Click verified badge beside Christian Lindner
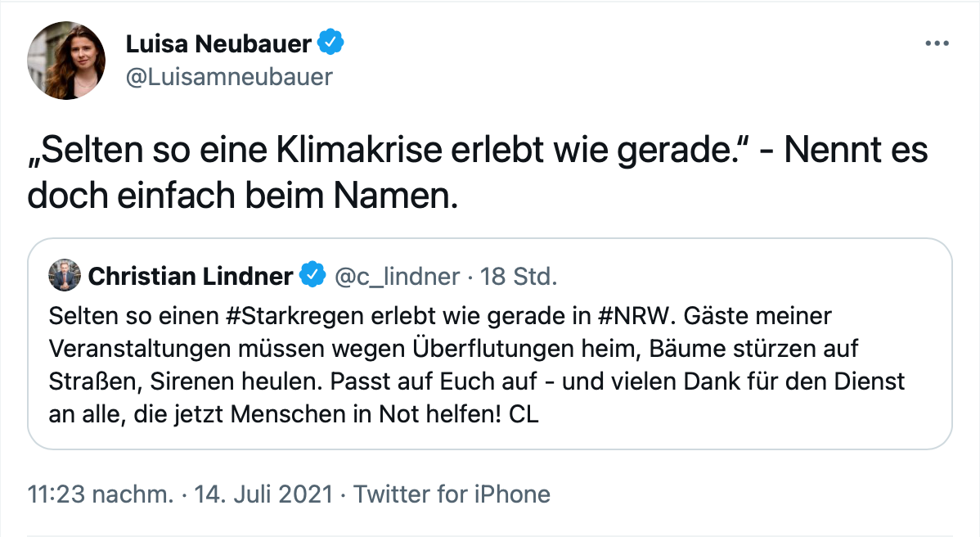Image resolution: width=980 pixels, height=537 pixels. pos(311,277)
